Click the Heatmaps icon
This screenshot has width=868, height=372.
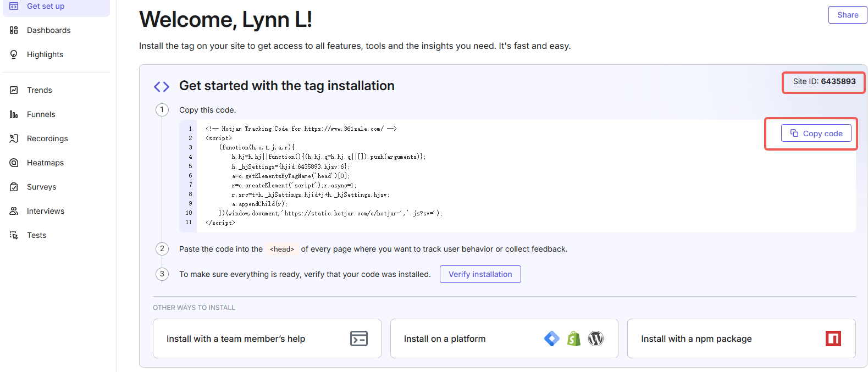(x=14, y=163)
